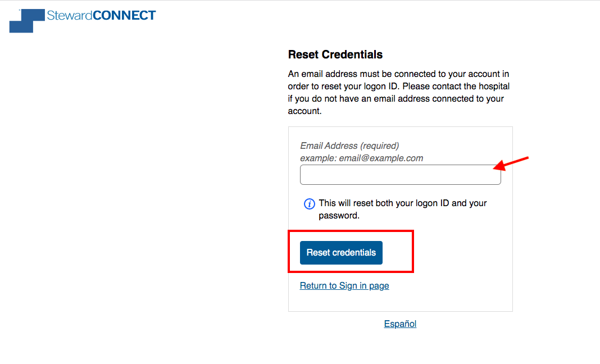The width and height of the screenshot is (600, 364).
Task: Click the blue info circle icon
Action: 309,204
